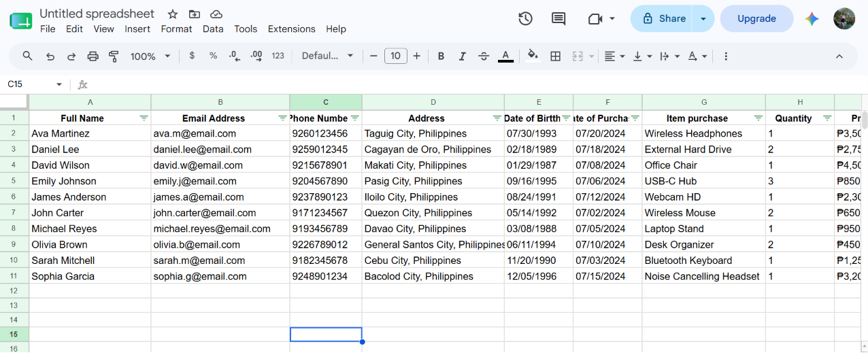Open the fill color bucket

[x=533, y=56]
